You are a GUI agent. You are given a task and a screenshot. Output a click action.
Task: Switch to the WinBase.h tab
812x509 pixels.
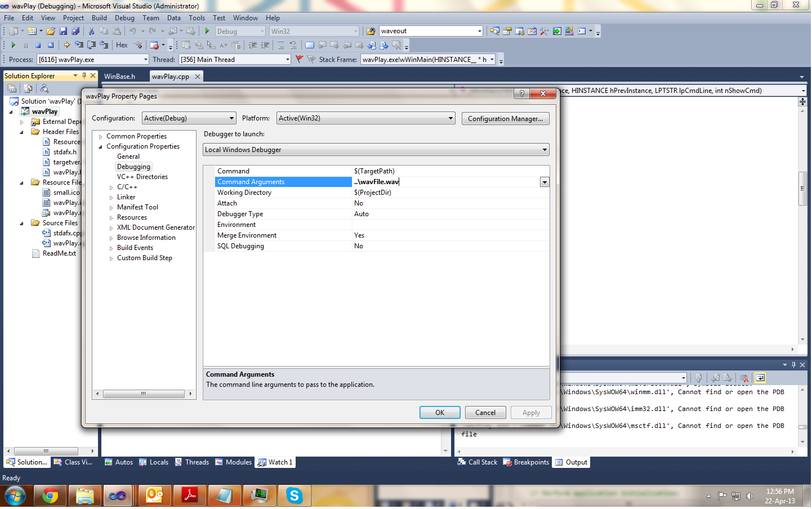click(120, 77)
